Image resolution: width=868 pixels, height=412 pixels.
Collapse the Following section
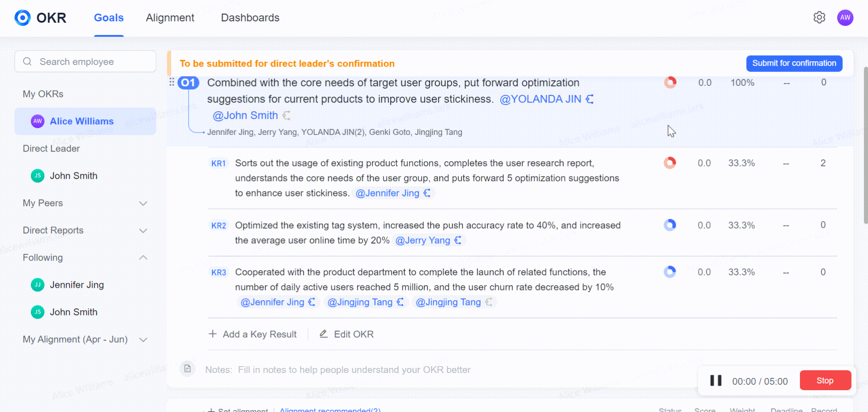(x=143, y=258)
